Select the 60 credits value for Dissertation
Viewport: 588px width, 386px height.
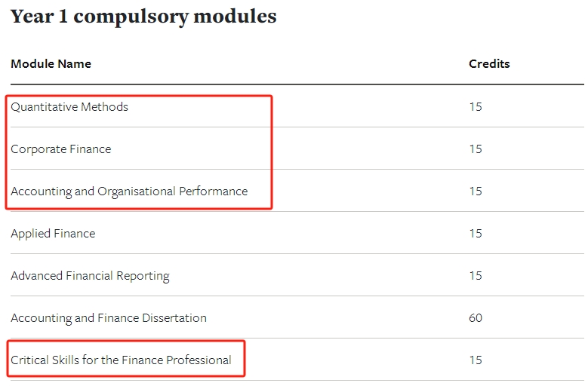click(476, 318)
